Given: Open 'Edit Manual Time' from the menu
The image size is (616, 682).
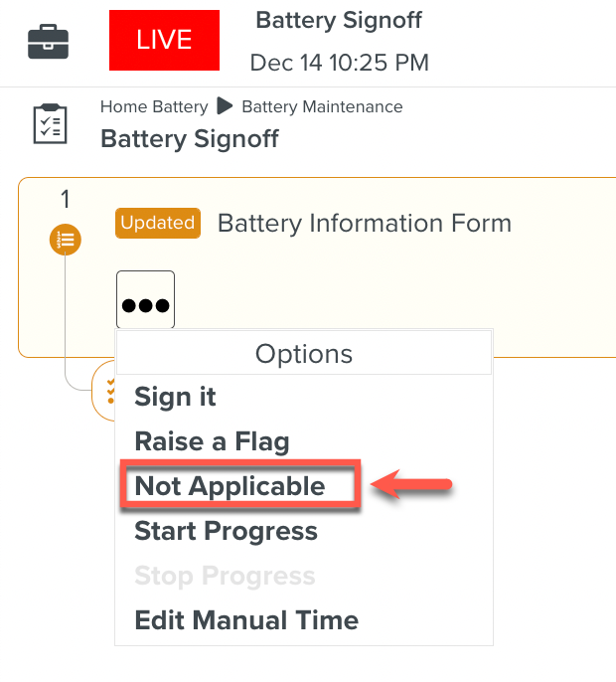Looking at the screenshot, I should 246,620.
